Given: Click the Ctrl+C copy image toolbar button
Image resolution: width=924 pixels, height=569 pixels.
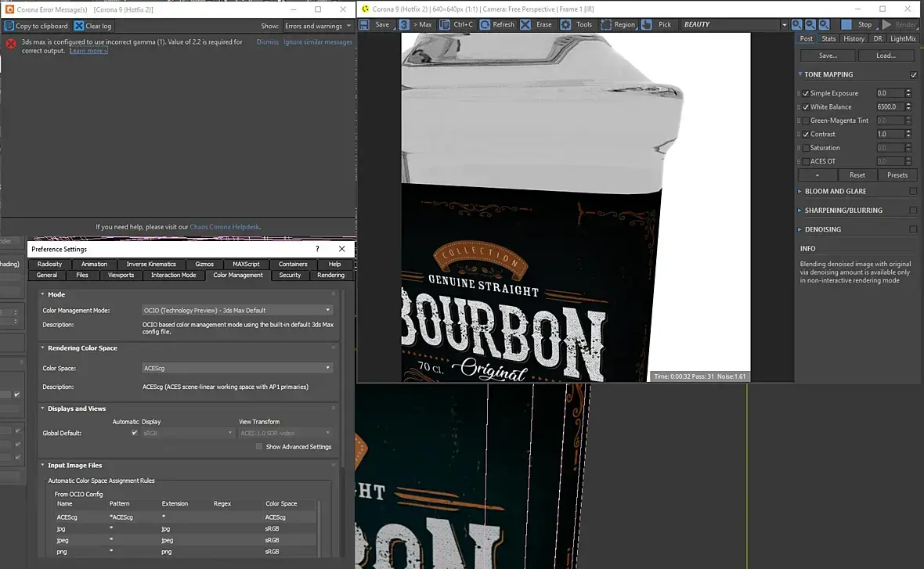Looking at the screenshot, I should click(x=457, y=25).
